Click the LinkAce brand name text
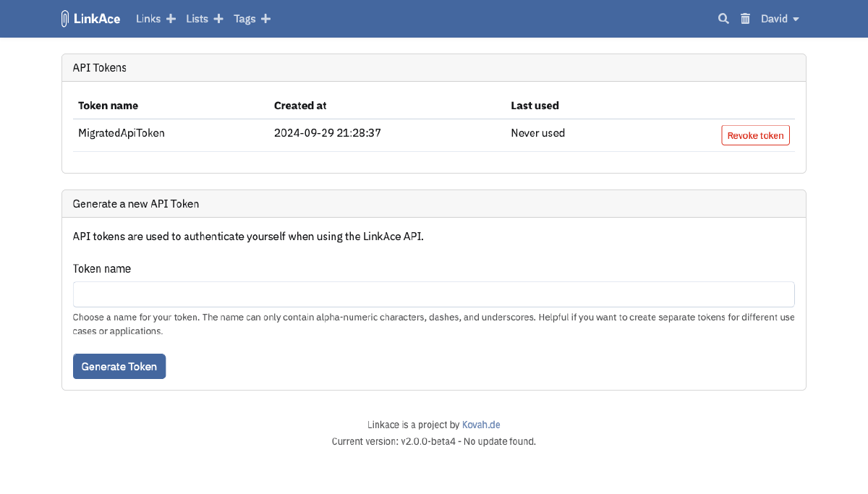 coord(96,18)
